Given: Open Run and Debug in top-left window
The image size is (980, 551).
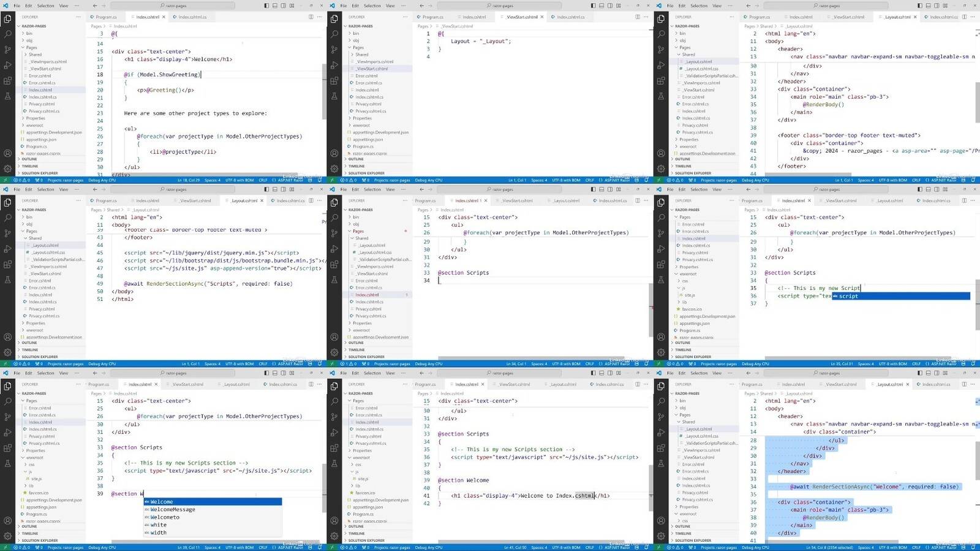Looking at the screenshot, I should point(7,65).
